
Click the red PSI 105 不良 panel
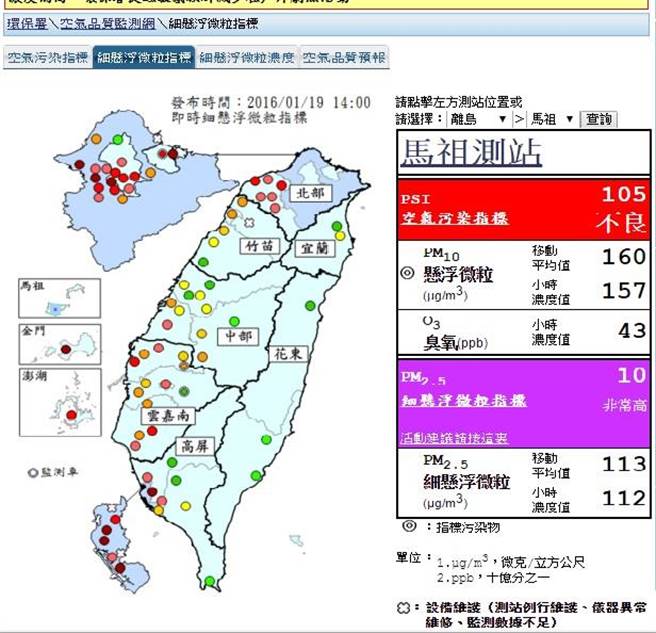[524, 210]
